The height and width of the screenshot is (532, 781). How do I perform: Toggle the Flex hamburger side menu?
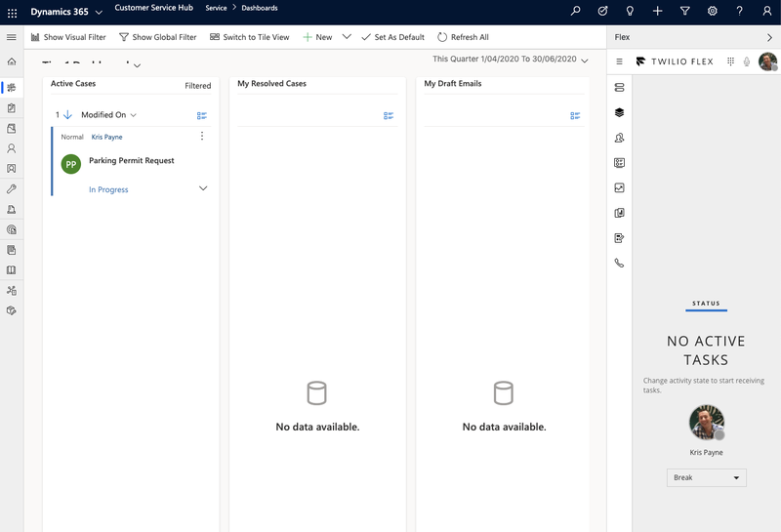[x=619, y=61]
